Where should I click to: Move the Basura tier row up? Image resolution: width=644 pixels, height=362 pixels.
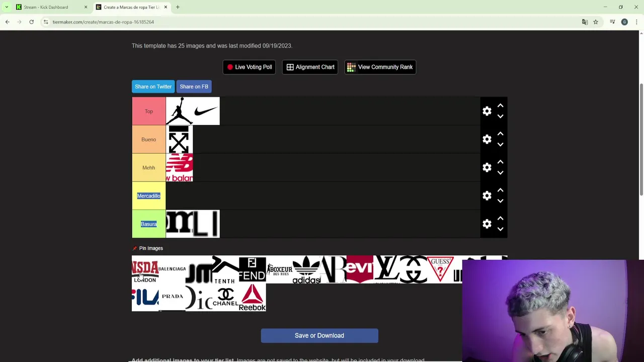coord(500,218)
